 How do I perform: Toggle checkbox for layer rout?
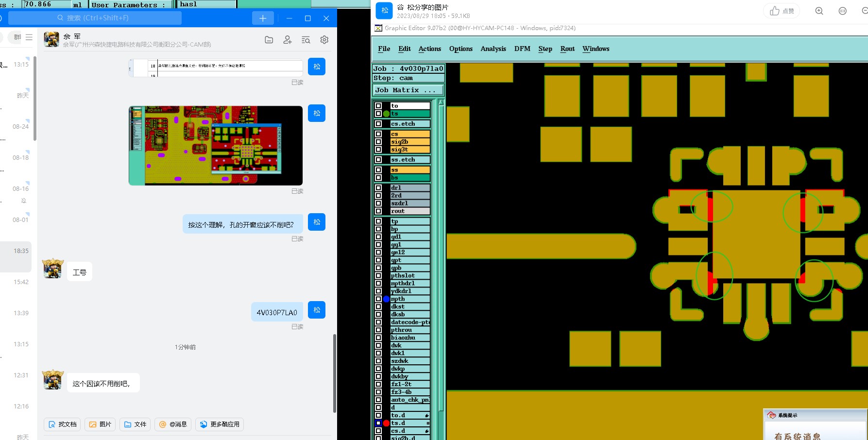(x=378, y=211)
